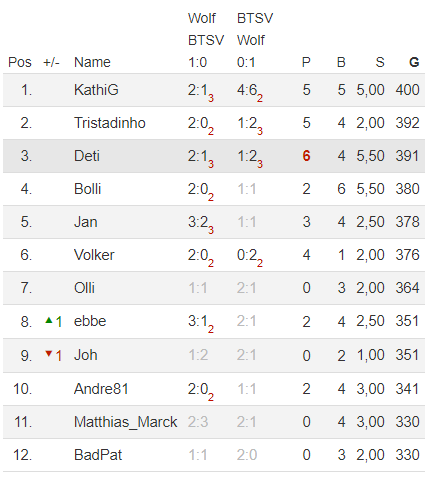This screenshot has height=480, width=428.
Task: Click KathiG's 4:6 tip for BTSV-Wolf
Action: tap(250, 92)
